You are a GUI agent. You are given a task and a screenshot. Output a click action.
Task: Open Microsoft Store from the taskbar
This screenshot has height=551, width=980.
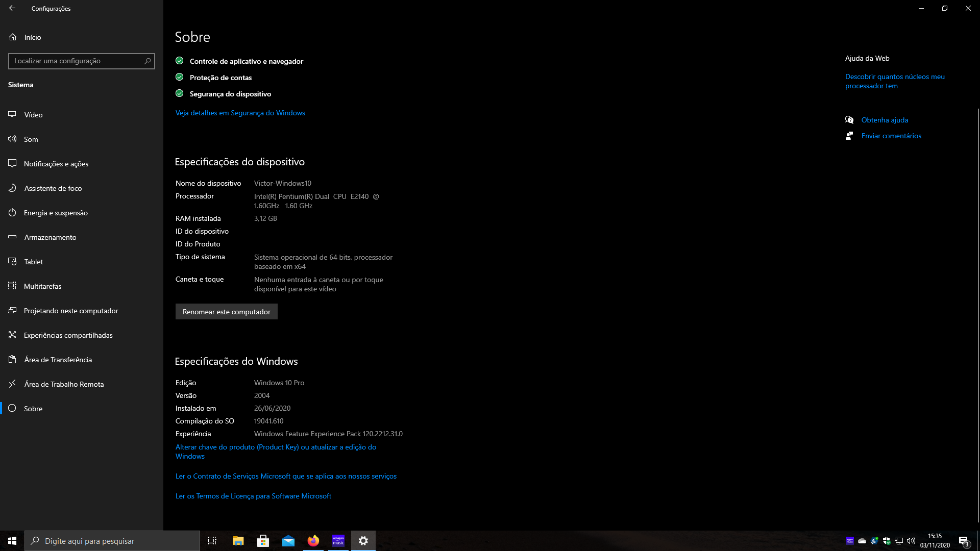(x=263, y=541)
